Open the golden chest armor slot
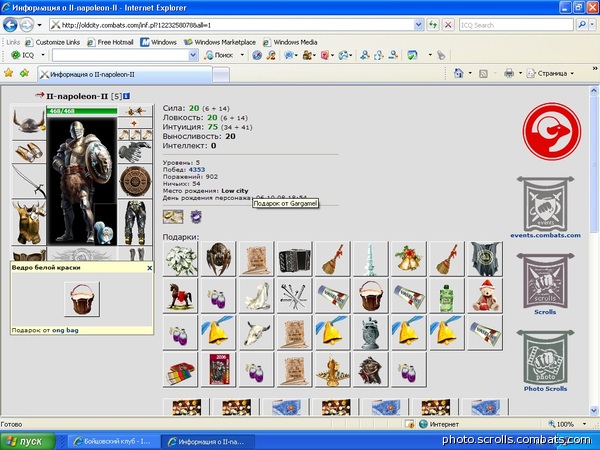This screenshot has height=450, width=600. pos(29,222)
